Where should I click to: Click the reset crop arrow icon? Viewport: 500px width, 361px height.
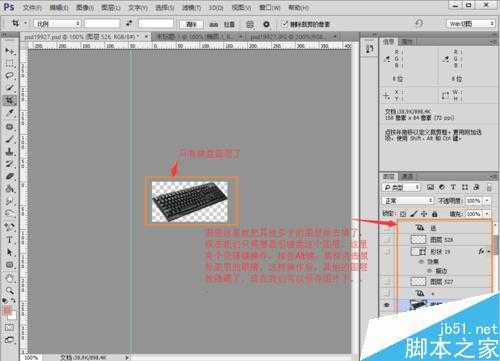(419, 23)
